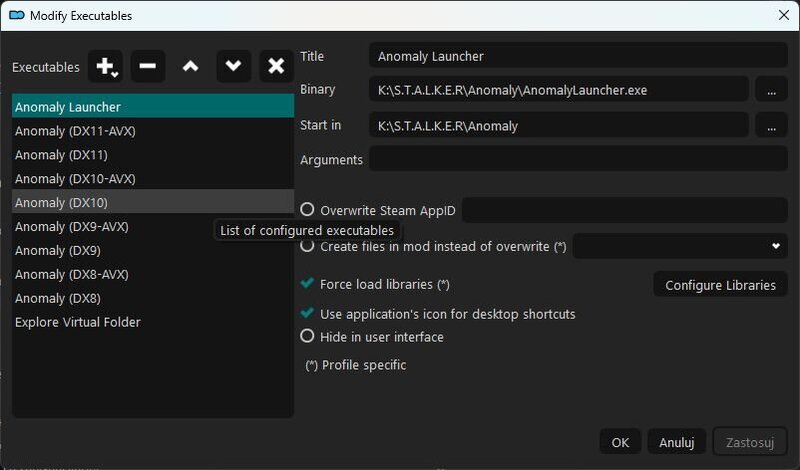Move executable up with arrow icon

click(190, 66)
